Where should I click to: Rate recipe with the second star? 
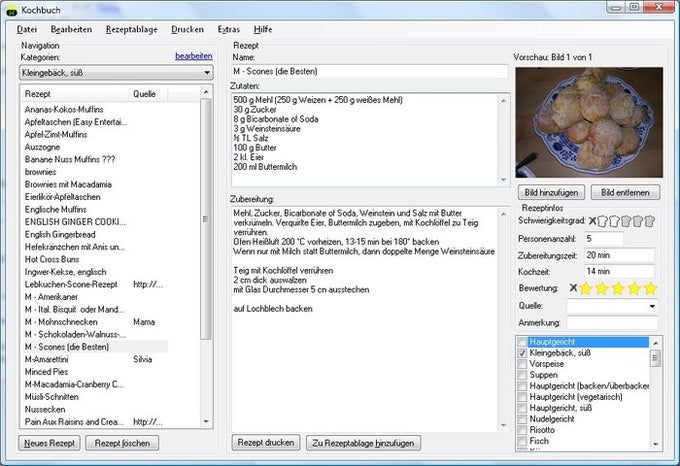(602, 288)
